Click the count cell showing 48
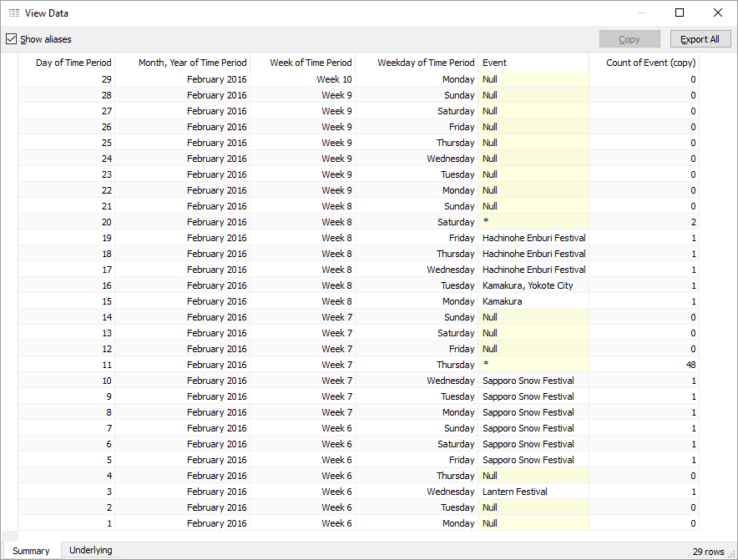Image resolution: width=738 pixels, height=560 pixels. click(x=690, y=365)
